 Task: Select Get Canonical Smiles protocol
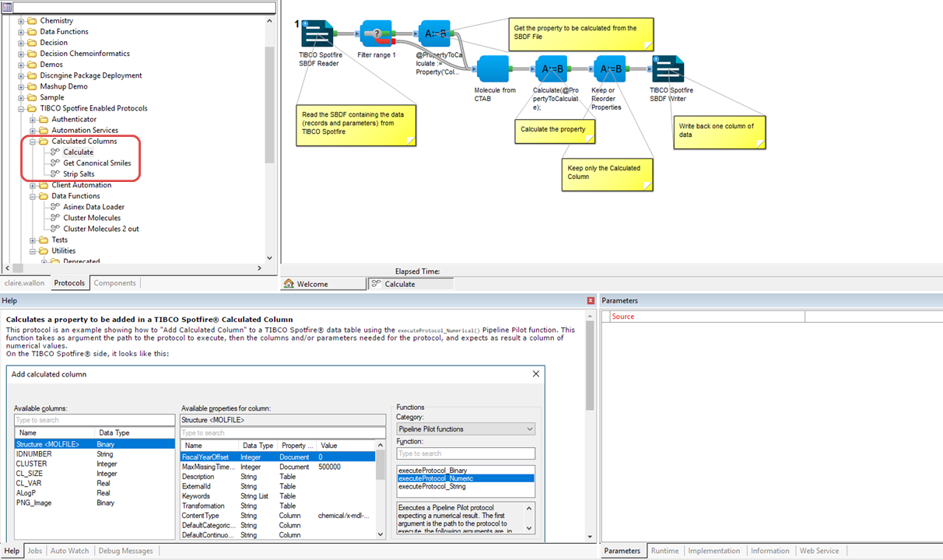coord(97,163)
